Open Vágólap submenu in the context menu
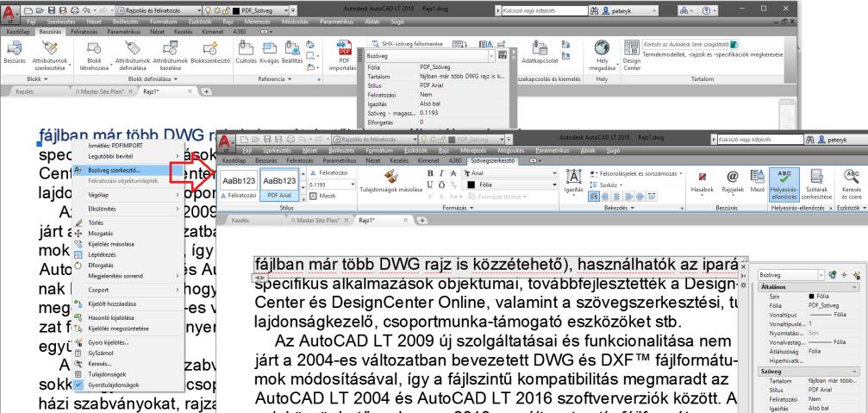The width and height of the screenshot is (868, 413). pos(126,195)
